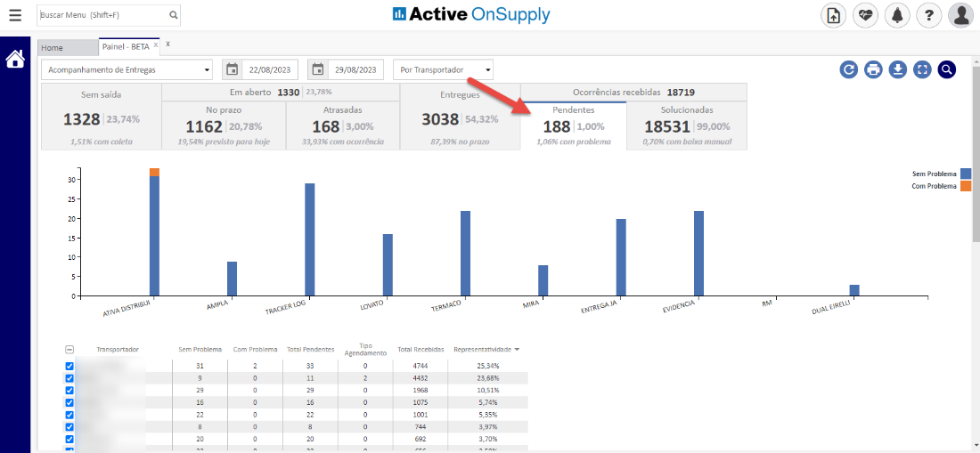Image resolution: width=980 pixels, height=453 pixels.
Task: Click the Ocorrências recebidas 18719 header
Action: coord(633,93)
